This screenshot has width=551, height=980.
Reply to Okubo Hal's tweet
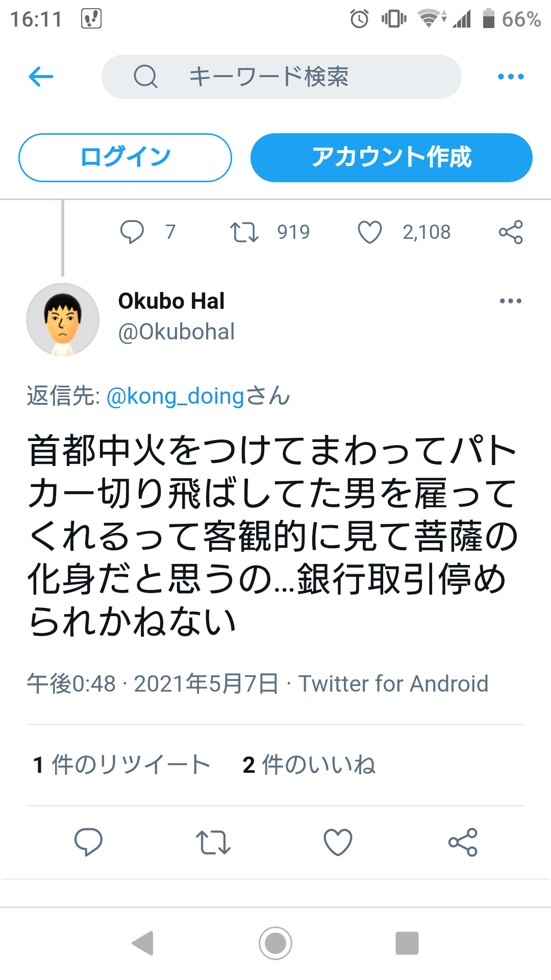[88, 842]
